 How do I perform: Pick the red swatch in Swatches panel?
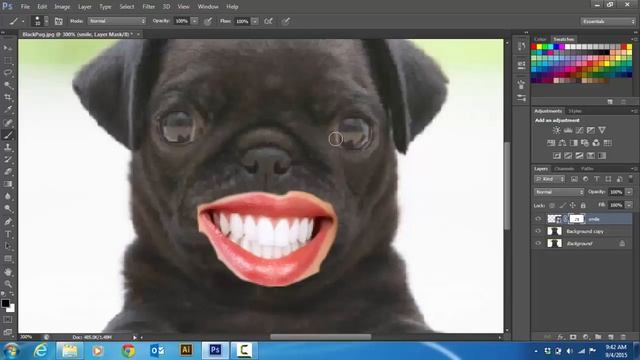534,47
